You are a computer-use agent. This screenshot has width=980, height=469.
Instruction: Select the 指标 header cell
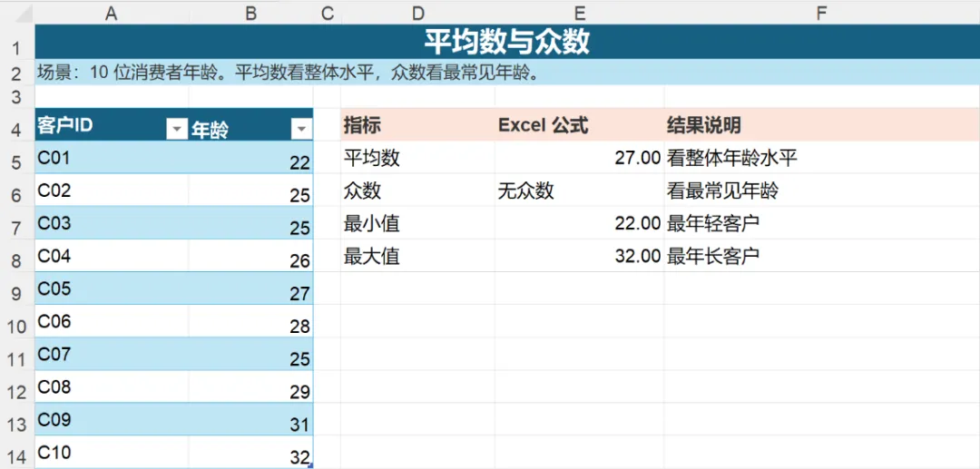click(x=417, y=125)
